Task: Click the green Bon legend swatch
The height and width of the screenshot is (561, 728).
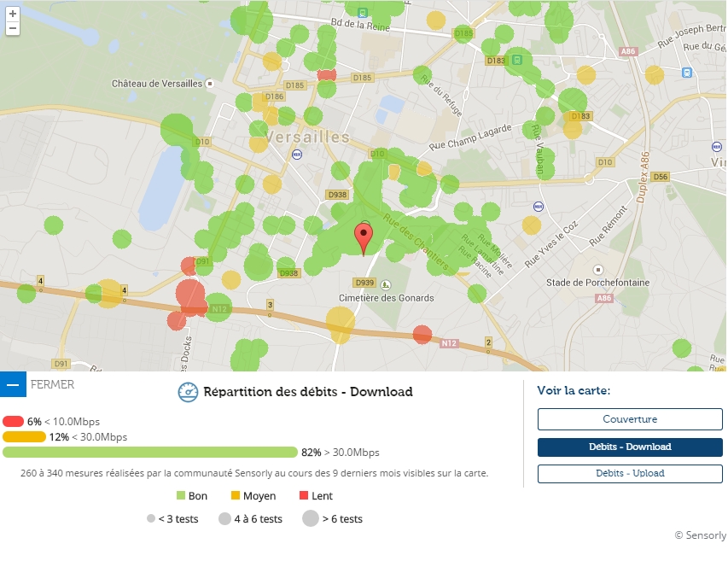Action: [x=181, y=495]
